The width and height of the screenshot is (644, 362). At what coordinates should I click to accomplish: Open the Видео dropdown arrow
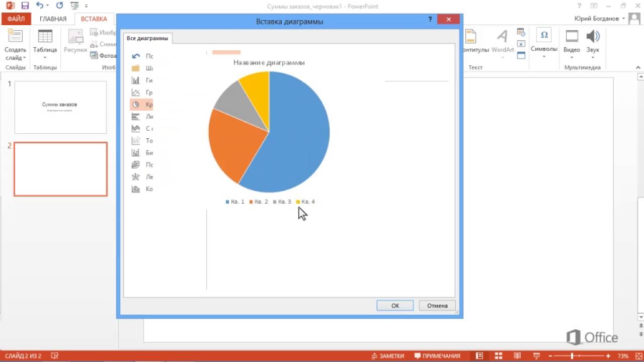click(572, 57)
